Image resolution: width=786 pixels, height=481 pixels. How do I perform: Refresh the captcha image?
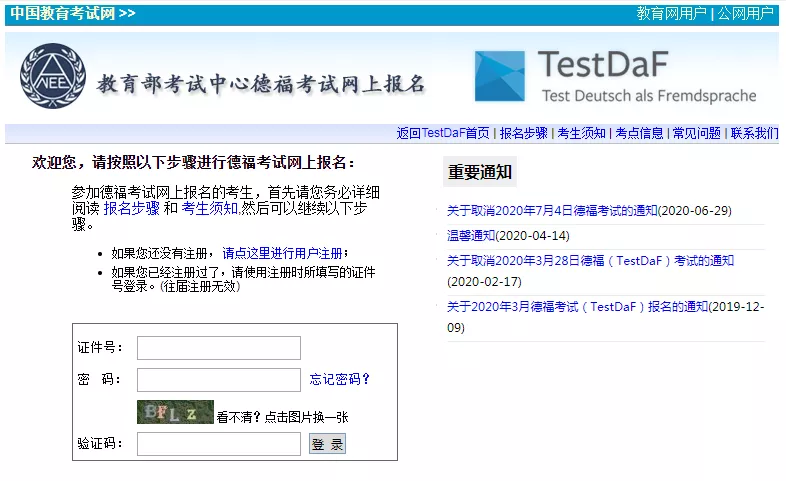tap(175, 412)
